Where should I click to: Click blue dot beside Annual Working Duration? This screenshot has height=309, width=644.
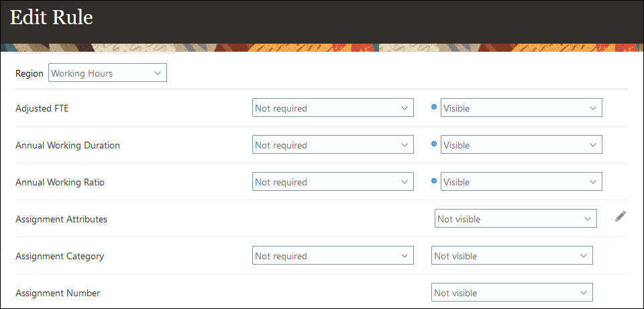(434, 144)
